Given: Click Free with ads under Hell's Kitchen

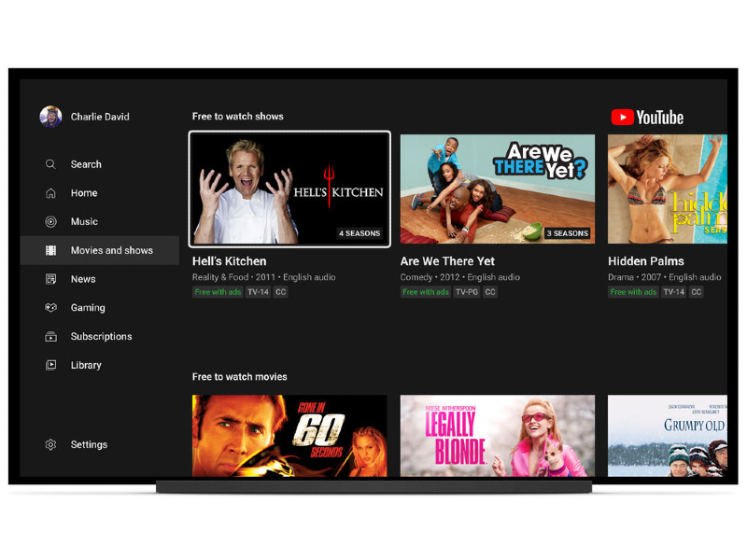Looking at the screenshot, I should [x=218, y=292].
